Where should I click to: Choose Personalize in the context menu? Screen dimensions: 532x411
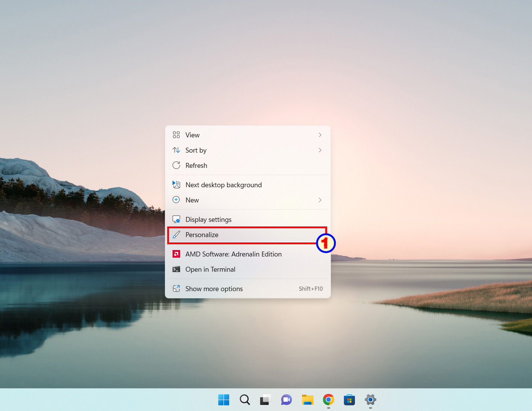247,235
